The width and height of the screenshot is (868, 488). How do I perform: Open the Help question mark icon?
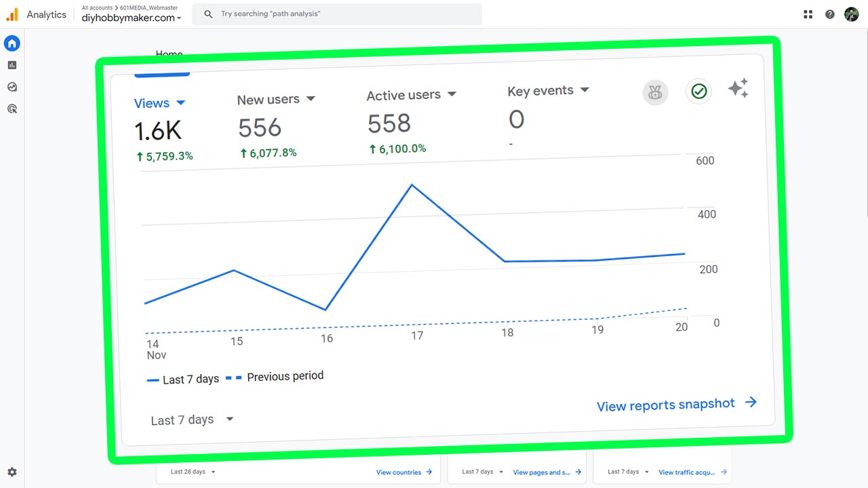(829, 14)
